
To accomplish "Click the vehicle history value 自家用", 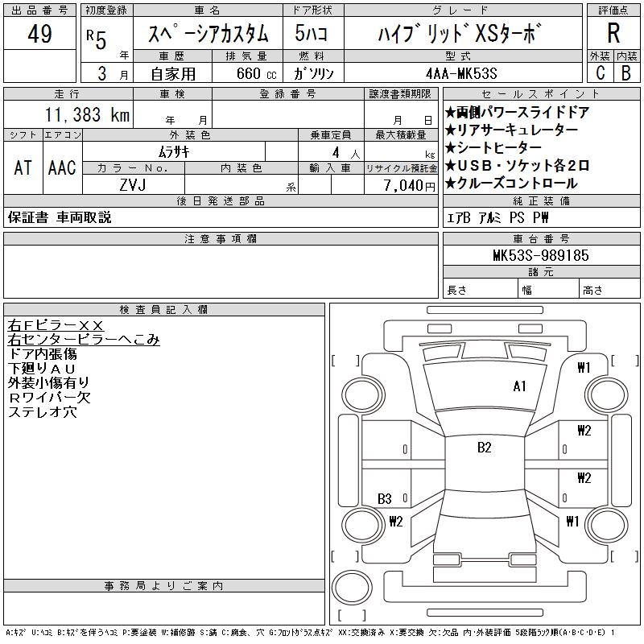I will point(173,74).
